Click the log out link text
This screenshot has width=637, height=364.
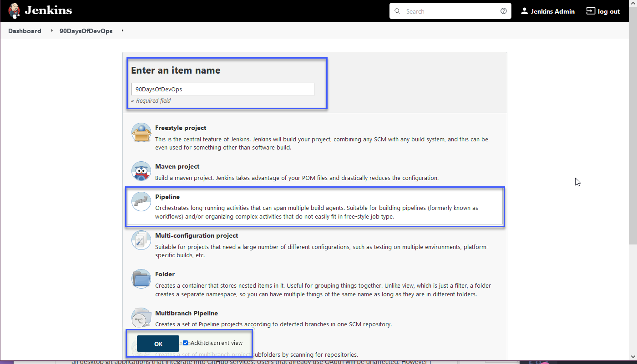(x=609, y=11)
